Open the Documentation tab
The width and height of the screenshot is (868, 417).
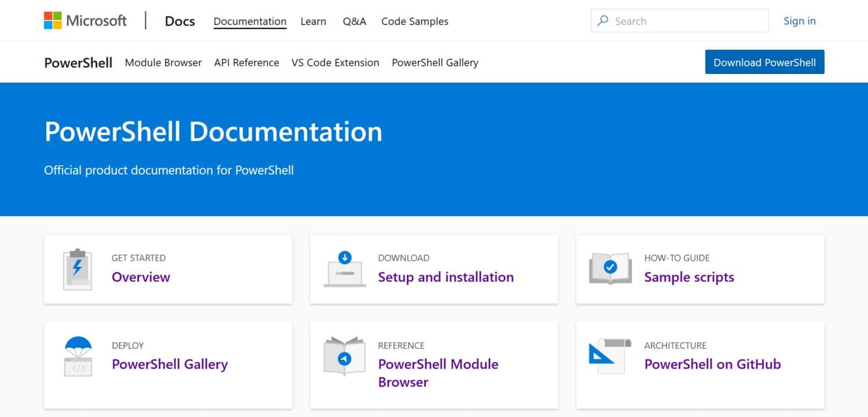coord(249,21)
